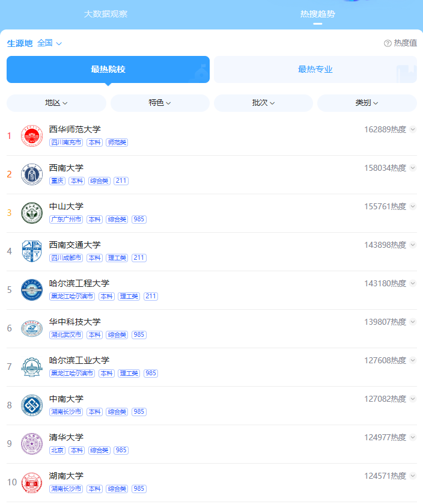Expand the 139807热度 row chevron

coord(413,322)
